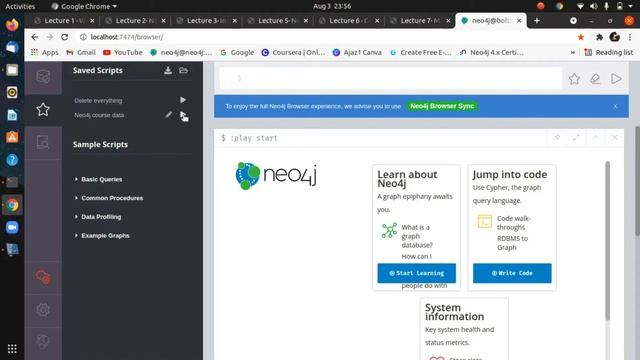This screenshot has width=640, height=360.
Task: Click the export saved scripts download icon
Action: coord(168,70)
